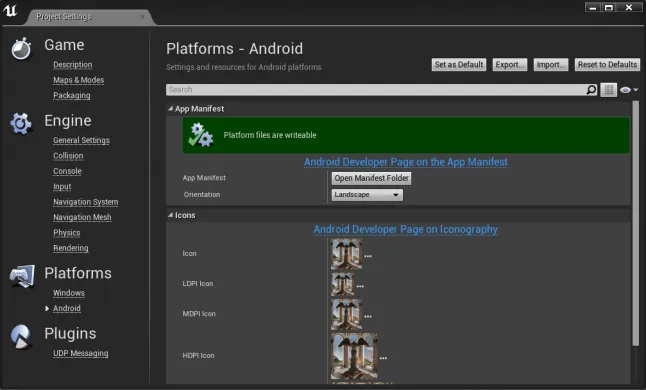Open view options eye icon
Image resolution: width=646 pixels, height=390 pixels.
point(628,89)
